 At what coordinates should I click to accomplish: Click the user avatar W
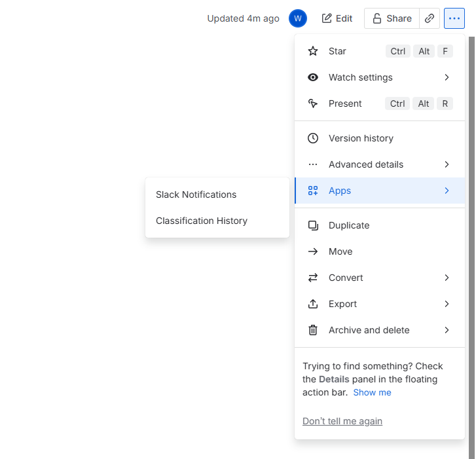[297, 18]
